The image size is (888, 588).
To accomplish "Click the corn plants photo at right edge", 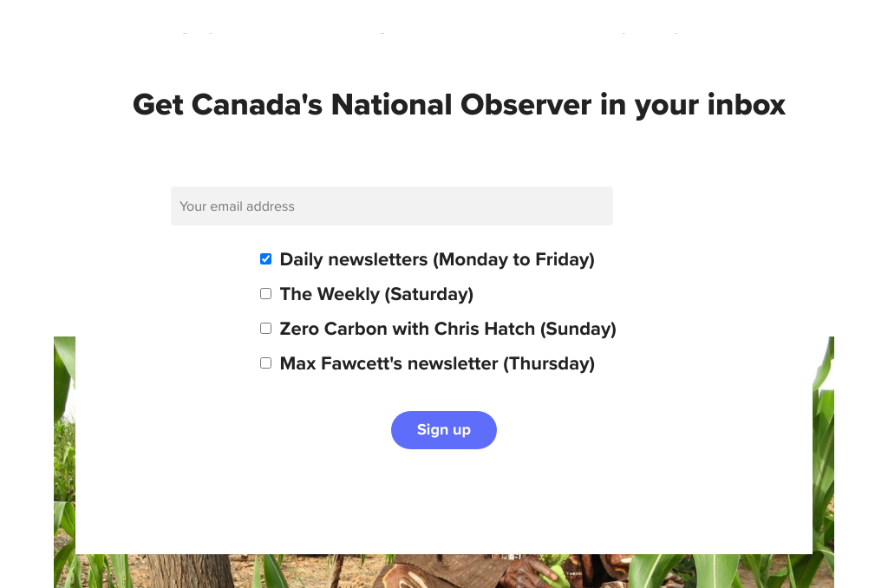I will coord(823,451).
